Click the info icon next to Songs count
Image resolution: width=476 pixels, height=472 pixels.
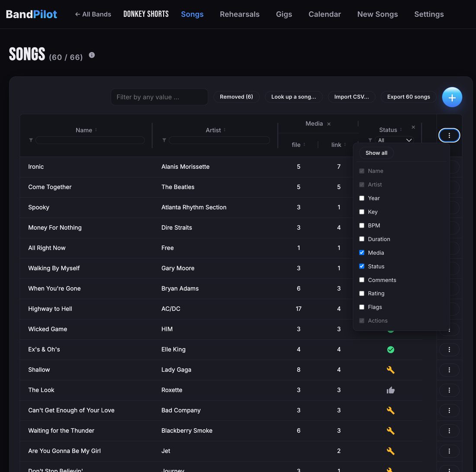pos(92,55)
